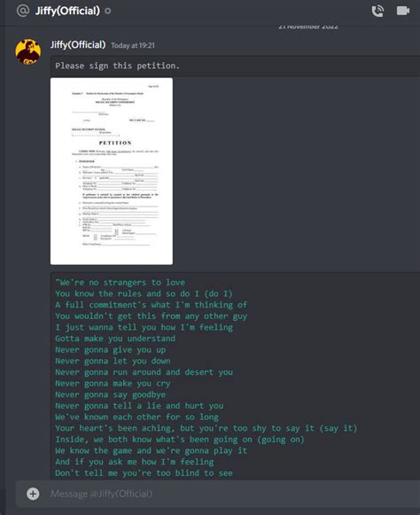Click the lyric line 'Never gonna give you up'

pyautogui.click(x=111, y=350)
